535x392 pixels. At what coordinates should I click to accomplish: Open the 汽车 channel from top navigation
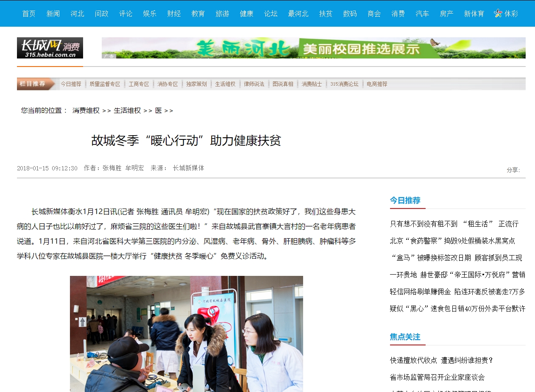pyautogui.click(x=422, y=14)
